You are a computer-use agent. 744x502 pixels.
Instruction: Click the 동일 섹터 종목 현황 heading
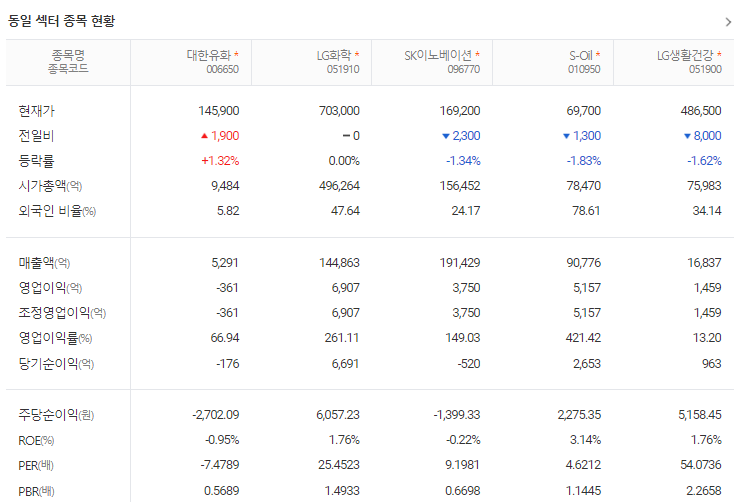(x=62, y=21)
